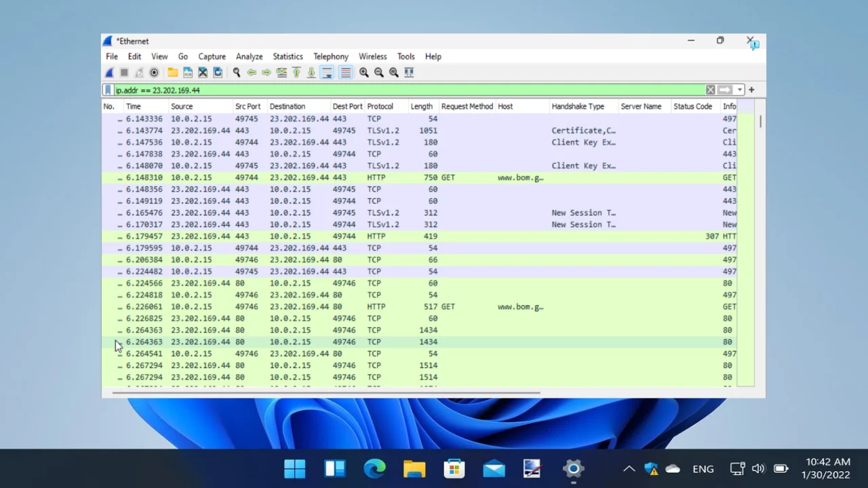Viewport: 868px width, 488px height.
Task: Open the Tools menu
Action: (406, 56)
